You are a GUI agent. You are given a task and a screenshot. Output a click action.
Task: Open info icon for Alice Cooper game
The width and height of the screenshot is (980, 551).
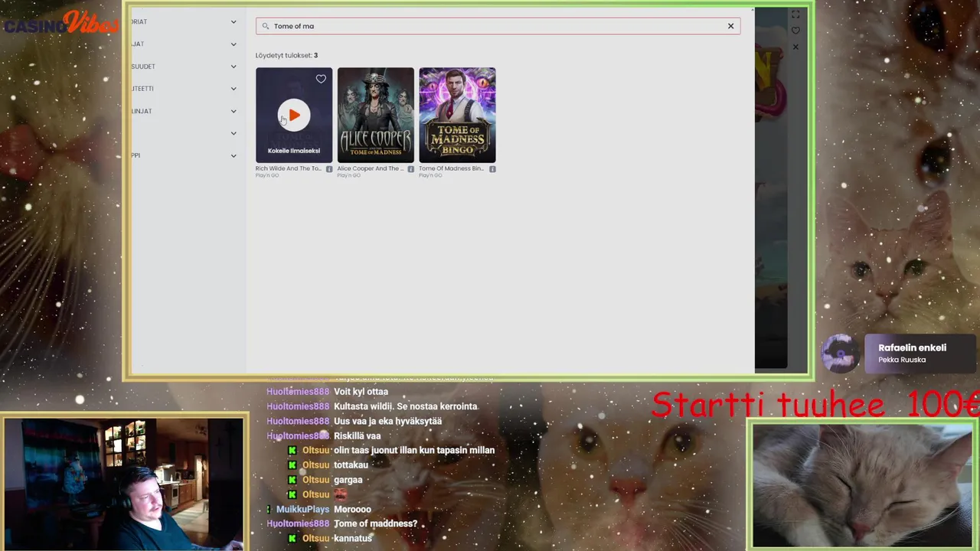411,169
